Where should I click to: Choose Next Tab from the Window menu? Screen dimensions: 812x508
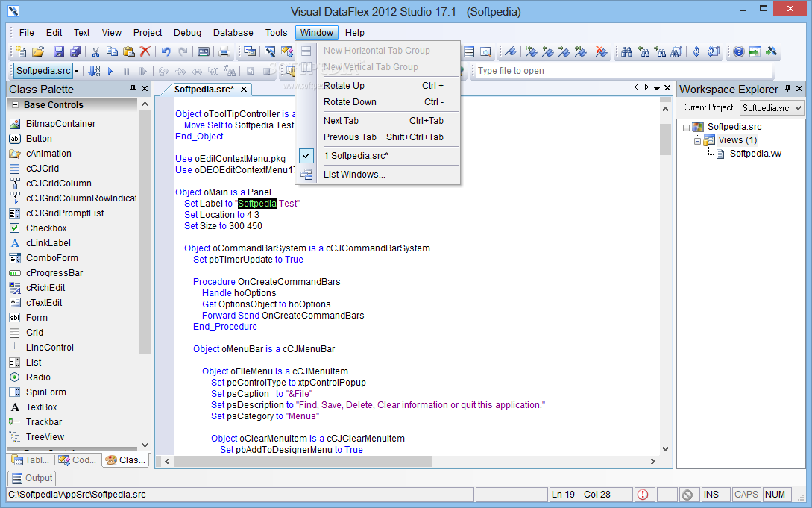[377, 121]
